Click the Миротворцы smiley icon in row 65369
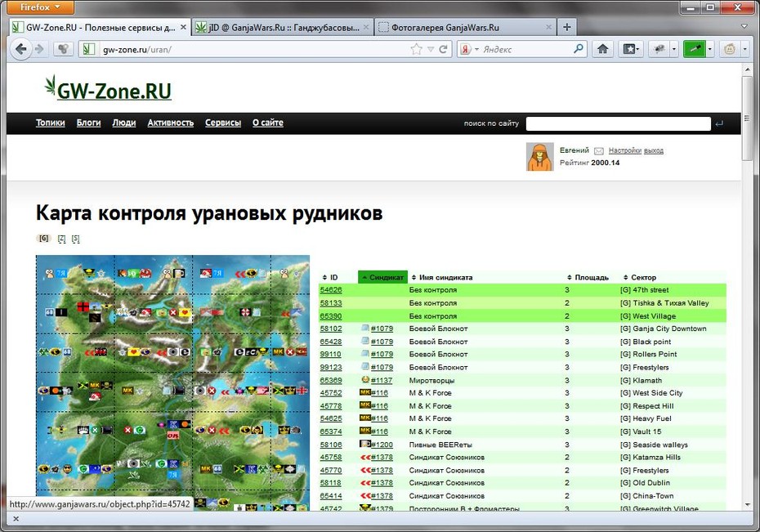The height and width of the screenshot is (532, 760). point(365,380)
